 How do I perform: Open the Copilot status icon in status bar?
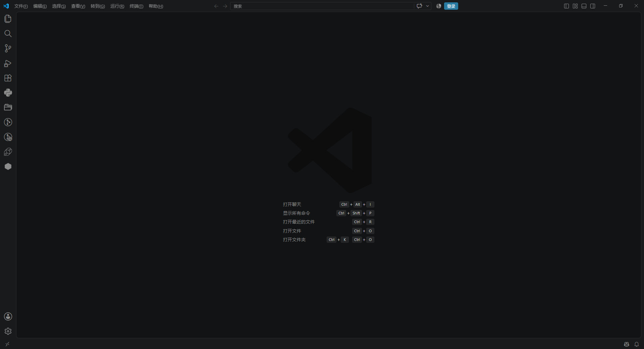[x=627, y=344]
